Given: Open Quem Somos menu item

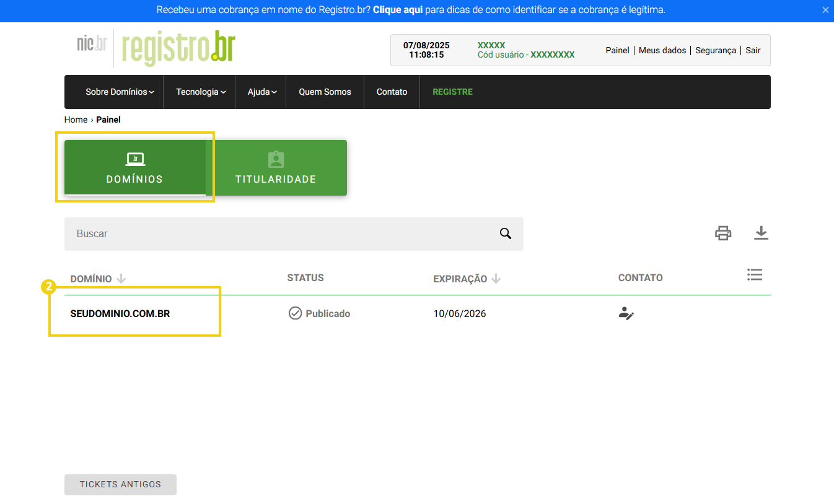Looking at the screenshot, I should [x=325, y=92].
